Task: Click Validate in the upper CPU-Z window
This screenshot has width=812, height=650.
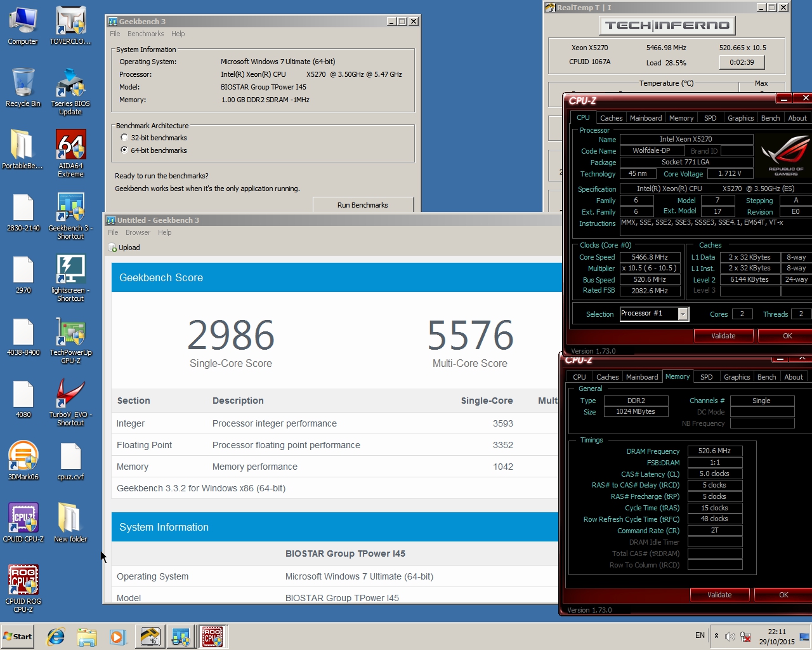Action: coord(723,336)
